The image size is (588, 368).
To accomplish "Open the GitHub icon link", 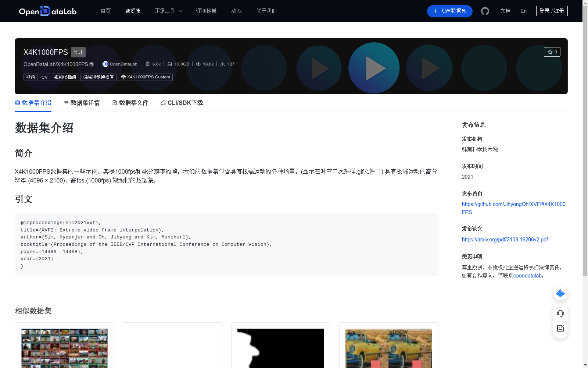I will pos(485,11).
